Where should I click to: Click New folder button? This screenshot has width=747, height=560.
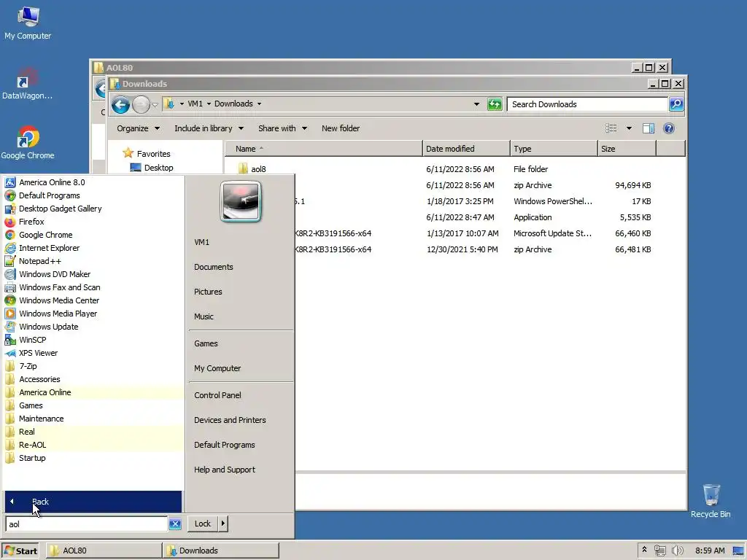click(x=340, y=128)
